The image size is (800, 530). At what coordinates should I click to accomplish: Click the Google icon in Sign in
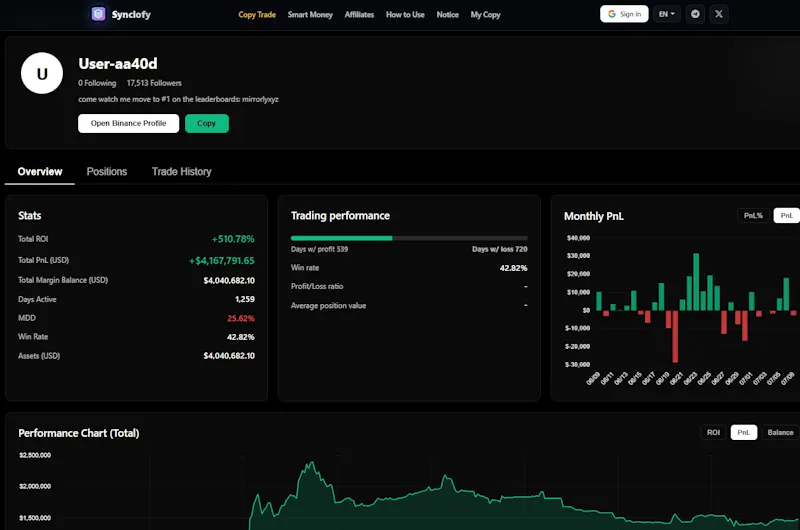pyautogui.click(x=612, y=14)
